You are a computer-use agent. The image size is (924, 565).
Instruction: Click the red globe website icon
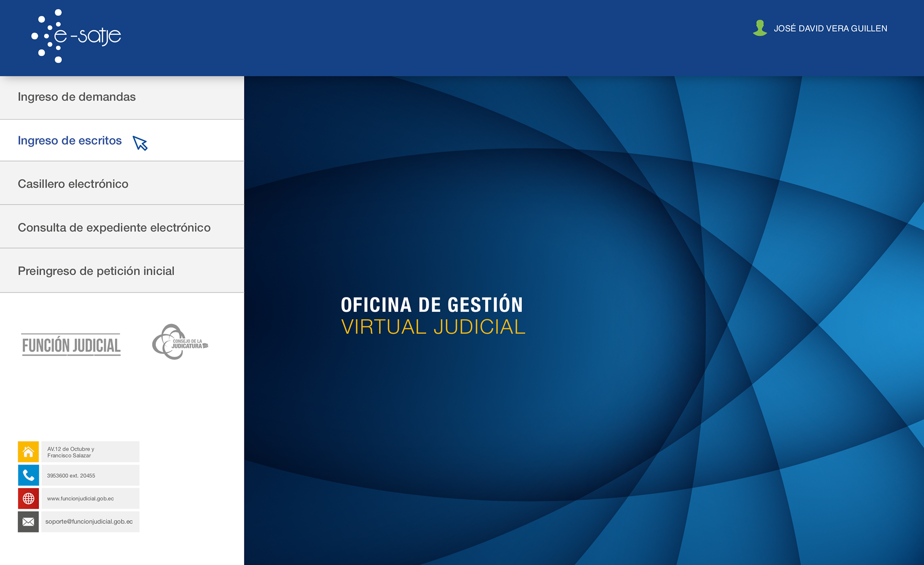[28, 499]
